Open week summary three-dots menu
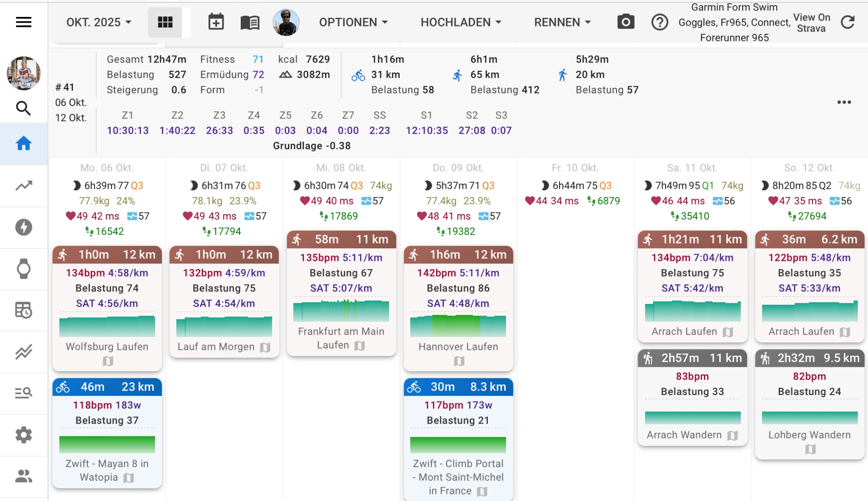Viewport: 868px width, 501px height. (844, 102)
